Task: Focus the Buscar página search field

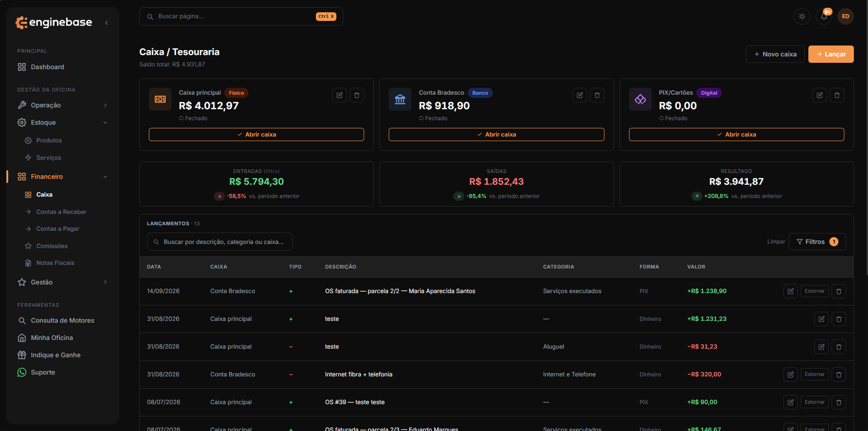Action: click(x=241, y=16)
